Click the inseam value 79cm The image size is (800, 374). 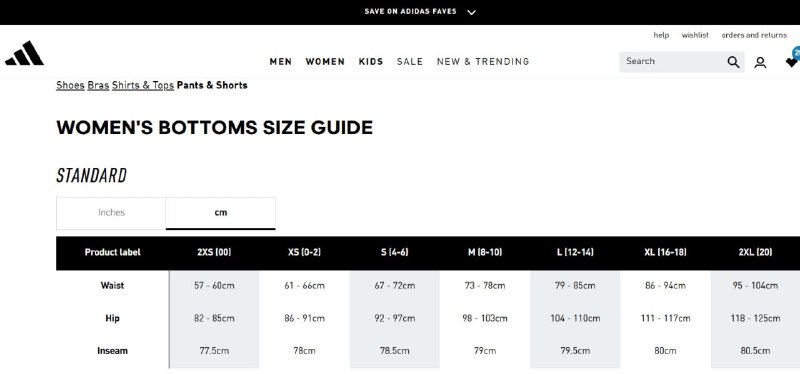pyautogui.click(x=485, y=351)
